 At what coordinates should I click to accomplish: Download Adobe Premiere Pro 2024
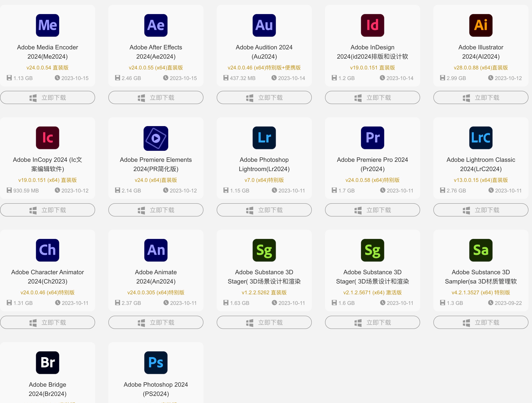(x=372, y=210)
